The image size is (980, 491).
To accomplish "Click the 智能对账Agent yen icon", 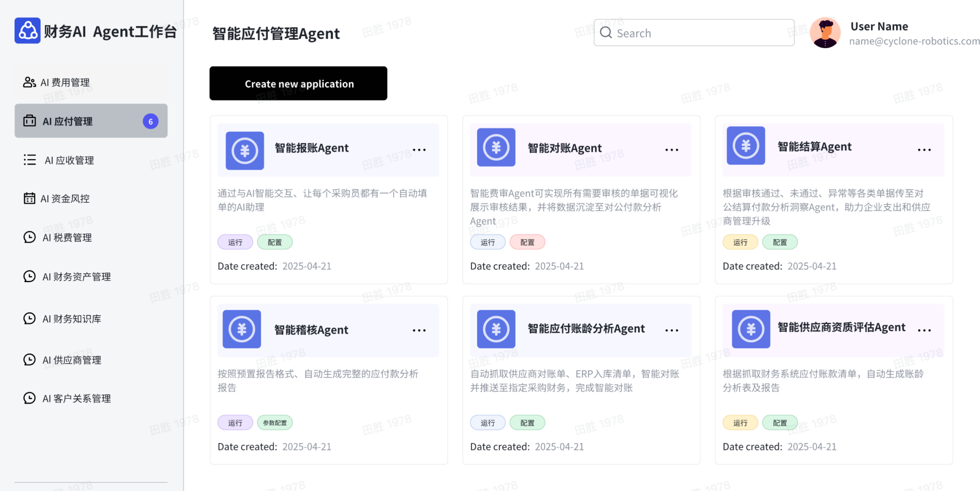I will (x=496, y=148).
